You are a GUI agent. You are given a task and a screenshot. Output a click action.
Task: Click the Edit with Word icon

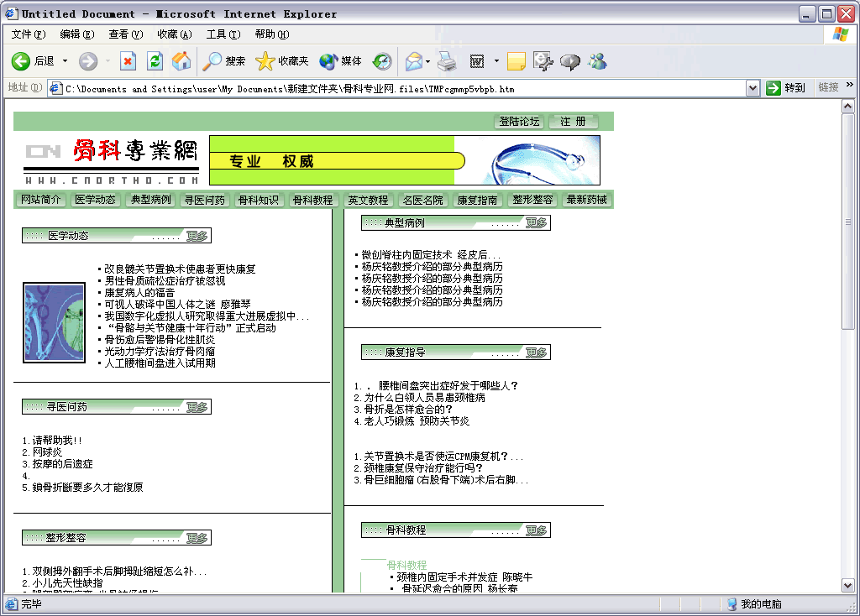coord(477,61)
